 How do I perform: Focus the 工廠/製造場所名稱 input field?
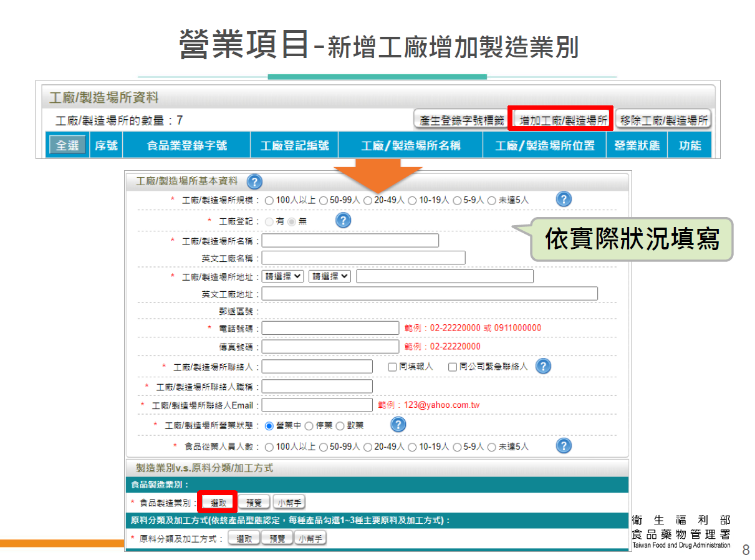tap(350, 241)
